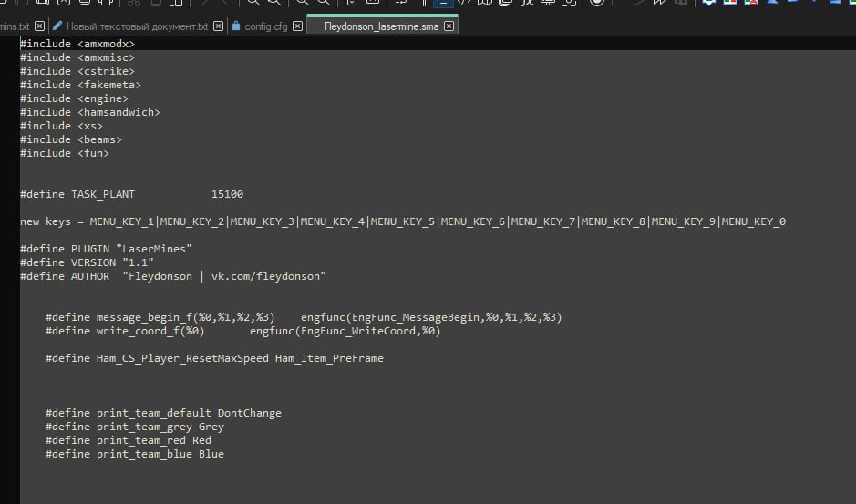Click the TASK_PLANT define name
The height and width of the screenshot is (504, 856).
click(103, 194)
